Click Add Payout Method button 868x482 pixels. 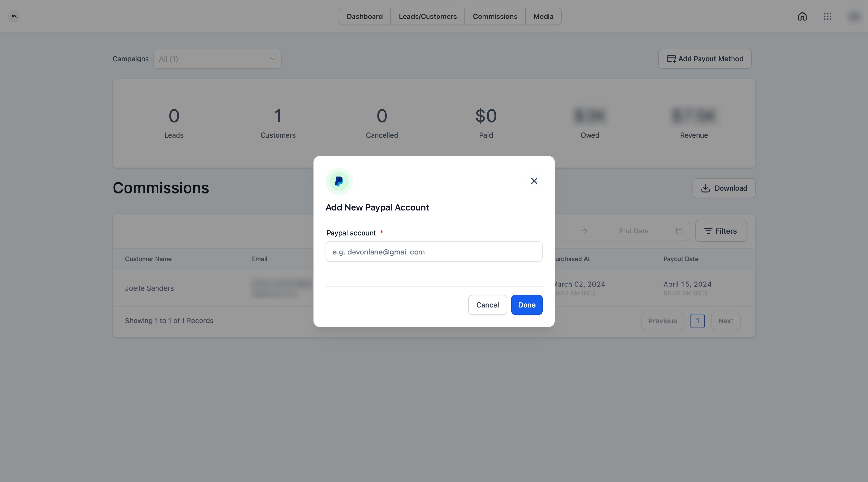point(705,59)
